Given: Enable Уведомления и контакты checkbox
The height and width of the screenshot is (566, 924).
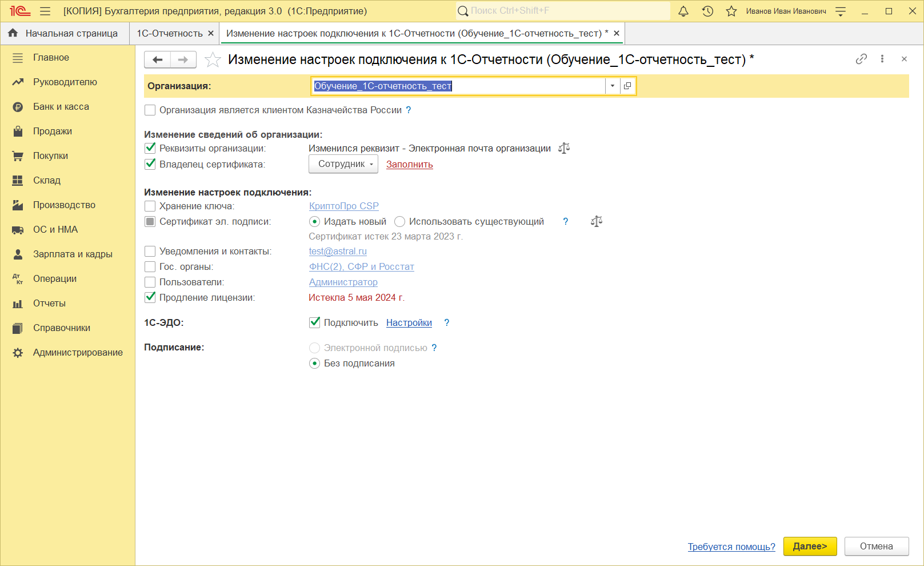Looking at the screenshot, I should (150, 251).
